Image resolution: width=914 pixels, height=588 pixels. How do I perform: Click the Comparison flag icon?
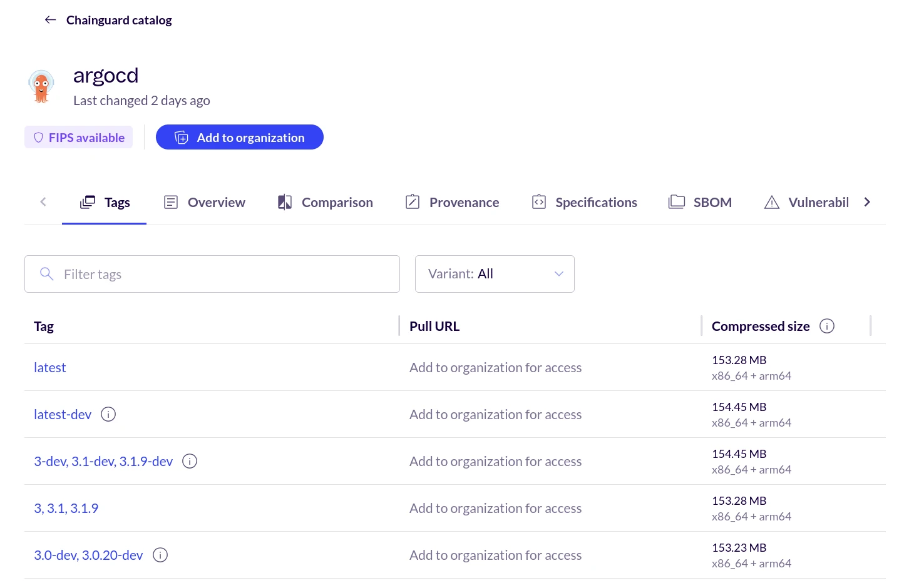point(285,201)
